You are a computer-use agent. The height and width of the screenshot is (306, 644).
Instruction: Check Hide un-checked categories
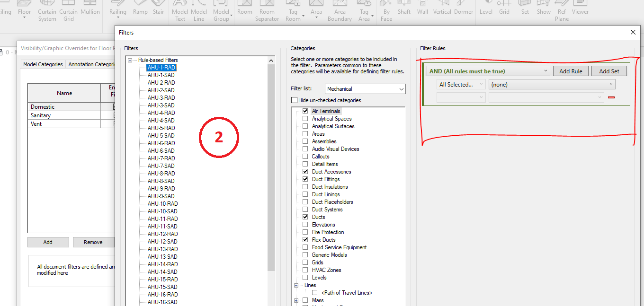point(294,100)
